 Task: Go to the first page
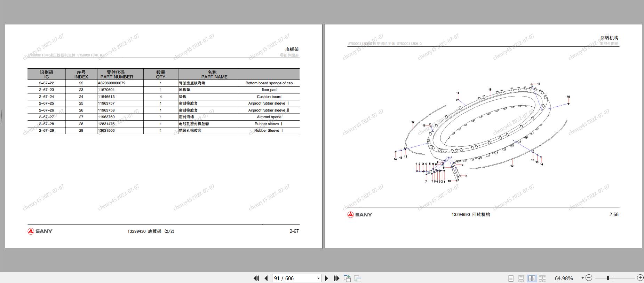[x=256, y=278]
